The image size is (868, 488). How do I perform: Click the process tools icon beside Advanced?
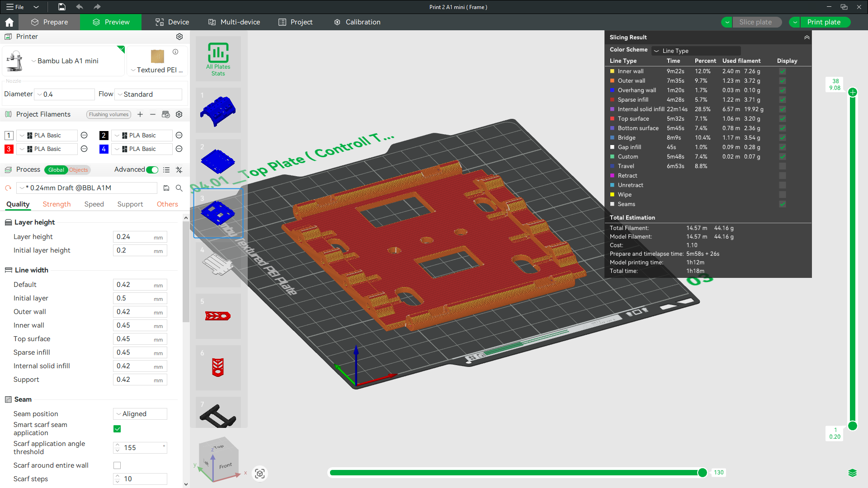[x=179, y=170]
